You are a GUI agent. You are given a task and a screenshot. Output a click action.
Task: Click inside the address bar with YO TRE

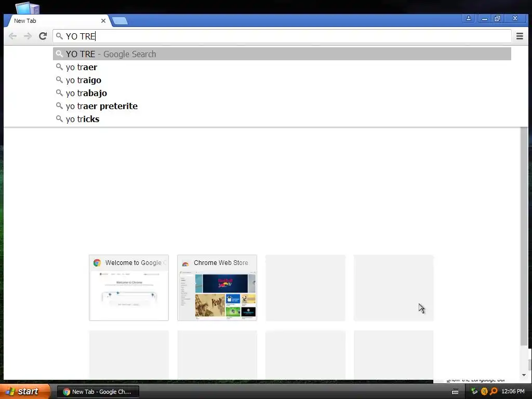click(282, 36)
